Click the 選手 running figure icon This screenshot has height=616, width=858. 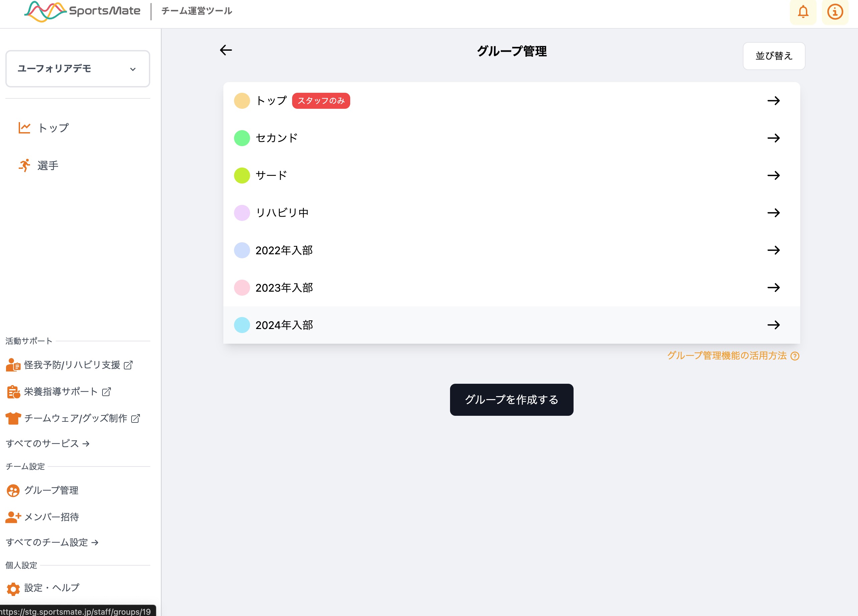point(24,165)
